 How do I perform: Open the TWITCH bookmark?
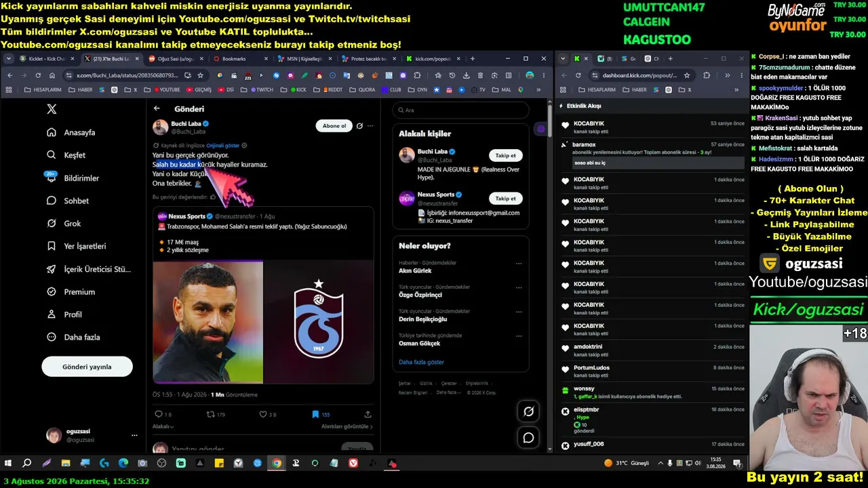[261, 89]
